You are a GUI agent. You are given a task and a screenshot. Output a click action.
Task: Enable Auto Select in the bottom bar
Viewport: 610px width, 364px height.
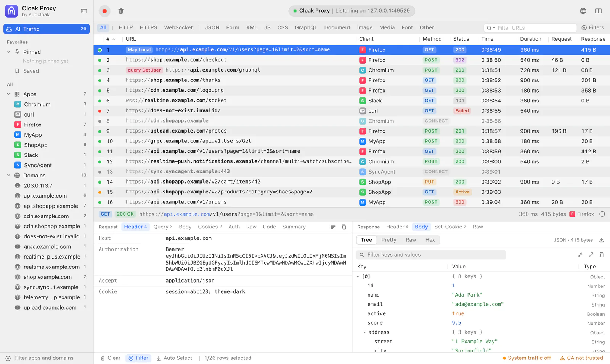point(174,358)
